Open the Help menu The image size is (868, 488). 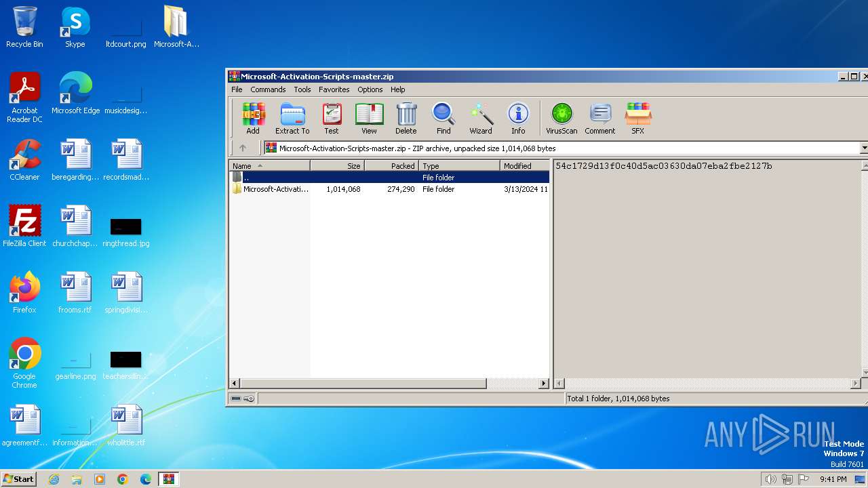[x=398, y=89]
